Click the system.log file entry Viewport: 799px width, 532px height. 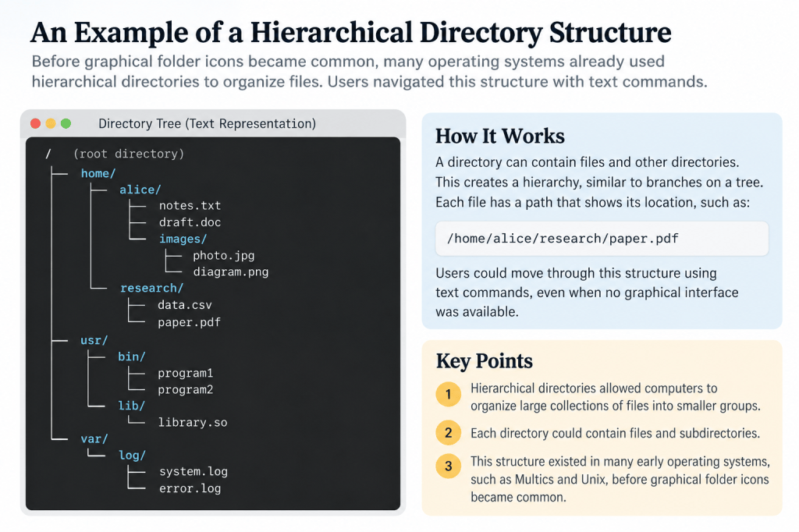coord(194,471)
